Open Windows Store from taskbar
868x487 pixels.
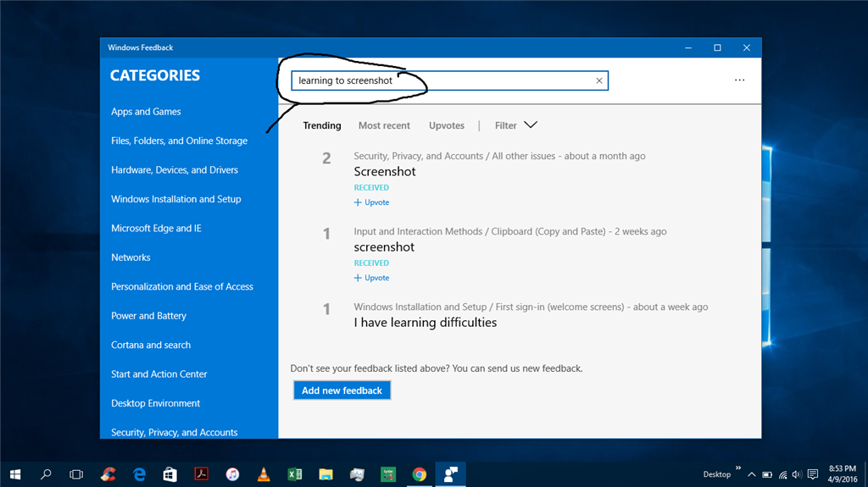coord(170,474)
